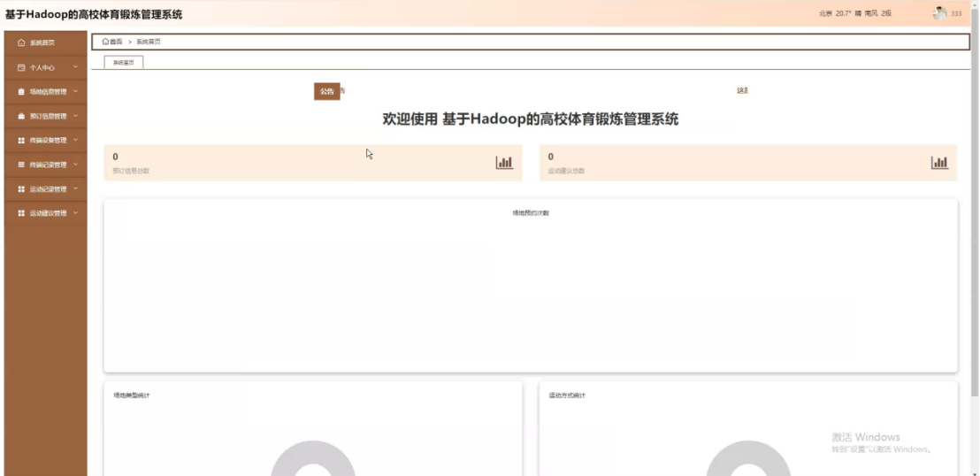Click the 运动建议总数 label text
980x476 pixels.
point(566,171)
